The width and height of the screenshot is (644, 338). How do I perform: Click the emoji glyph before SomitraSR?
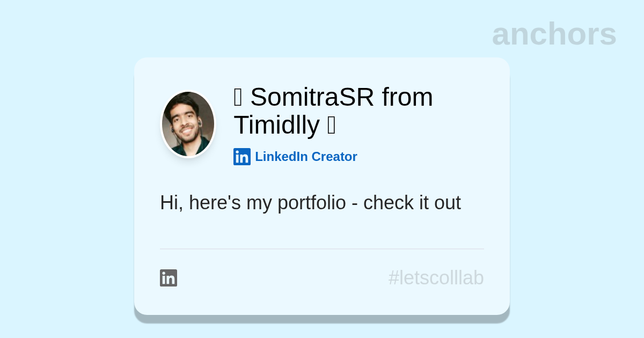pyautogui.click(x=238, y=98)
